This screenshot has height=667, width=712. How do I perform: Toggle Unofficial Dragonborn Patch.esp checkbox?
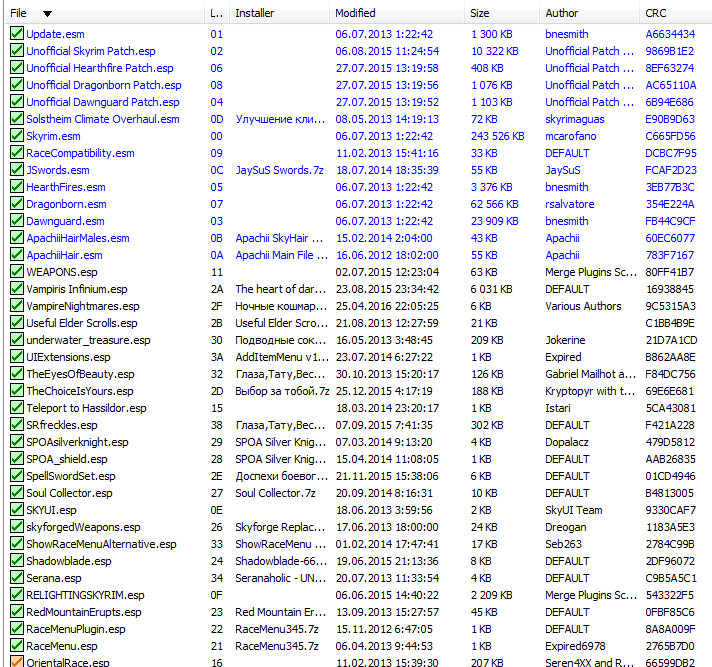pyautogui.click(x=17, y=84)
